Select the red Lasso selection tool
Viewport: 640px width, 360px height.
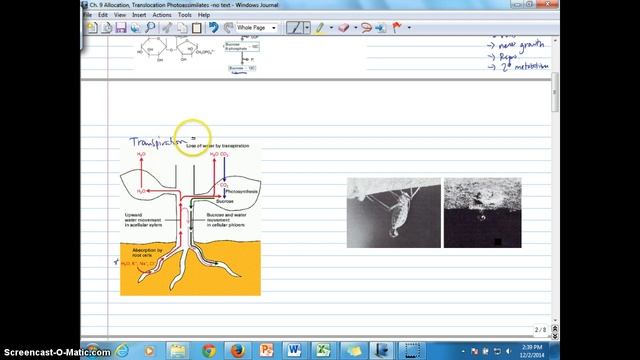[x=367, y=28]
